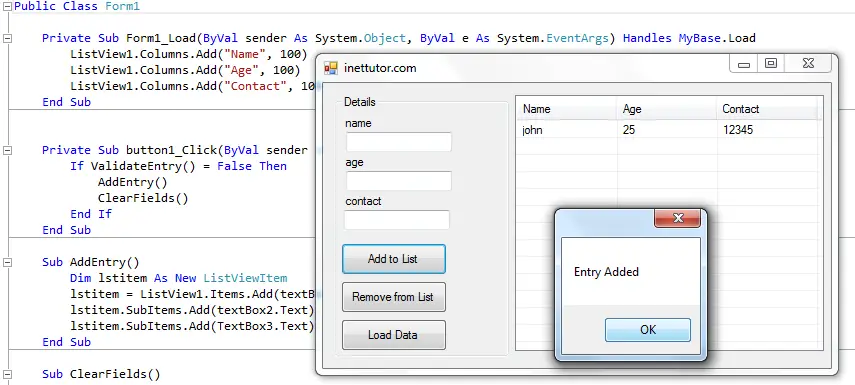Close the Entry Added message box
855x385 pixels.
(x=678, y=219)
